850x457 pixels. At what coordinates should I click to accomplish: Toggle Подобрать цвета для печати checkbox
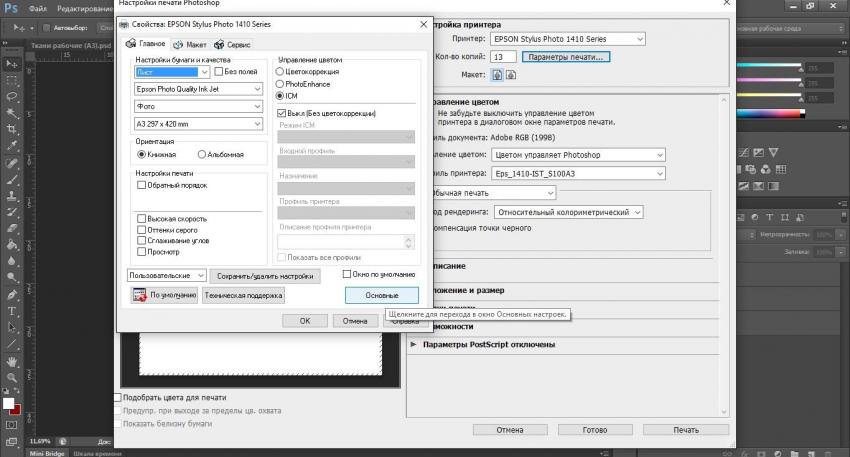pos(117,397)
